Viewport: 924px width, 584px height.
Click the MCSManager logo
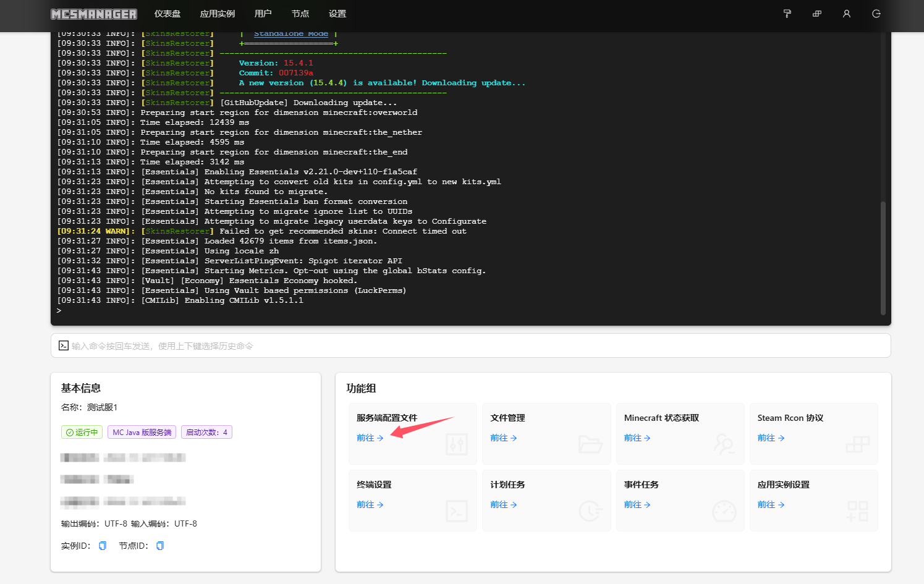94,14
